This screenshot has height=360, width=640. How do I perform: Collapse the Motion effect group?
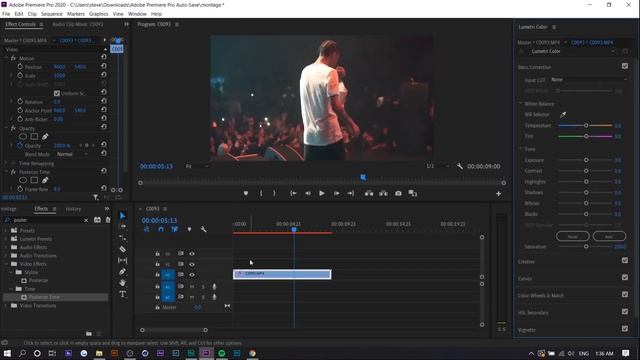(7, 58)
